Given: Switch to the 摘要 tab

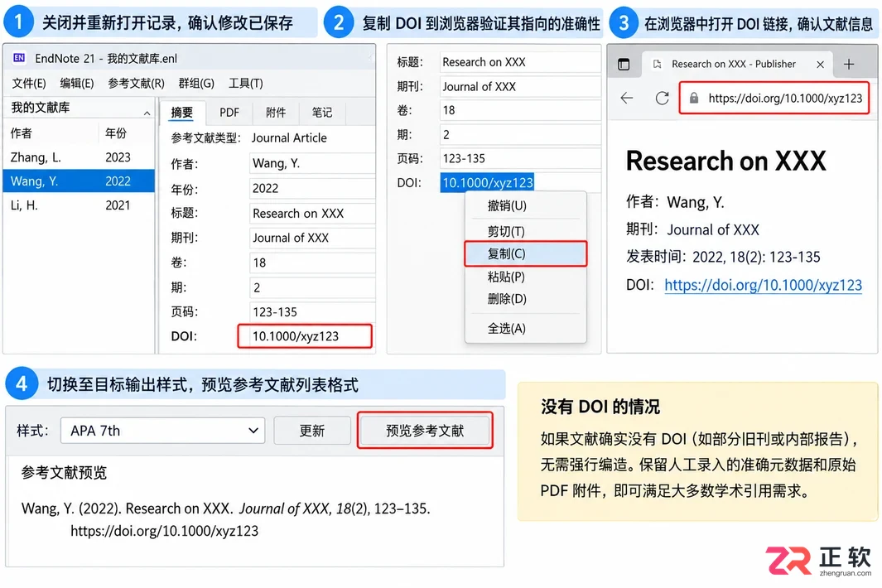Looking at the screenshot, I should click(181, 113).
